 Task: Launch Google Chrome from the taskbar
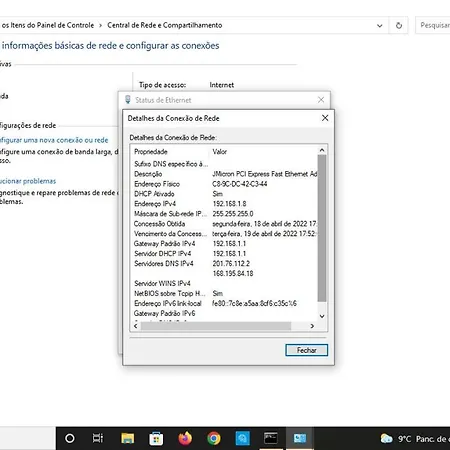(214, 438)
